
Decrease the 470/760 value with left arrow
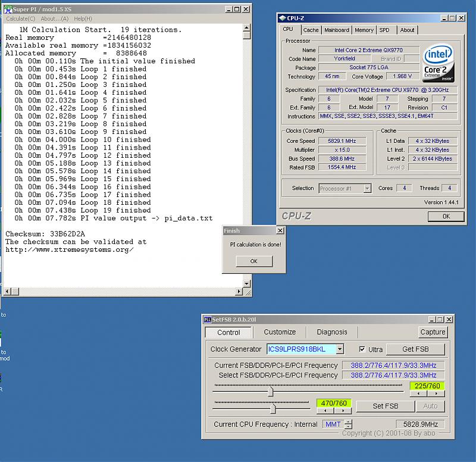[x=325, y=411]
